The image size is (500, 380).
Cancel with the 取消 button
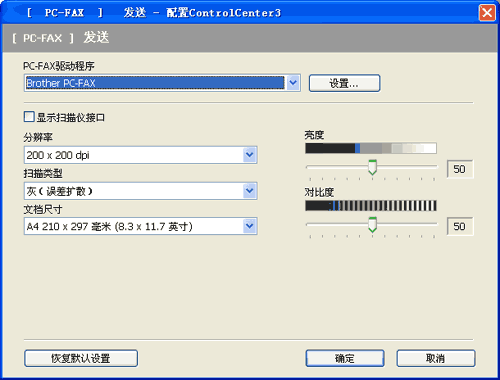436,358
